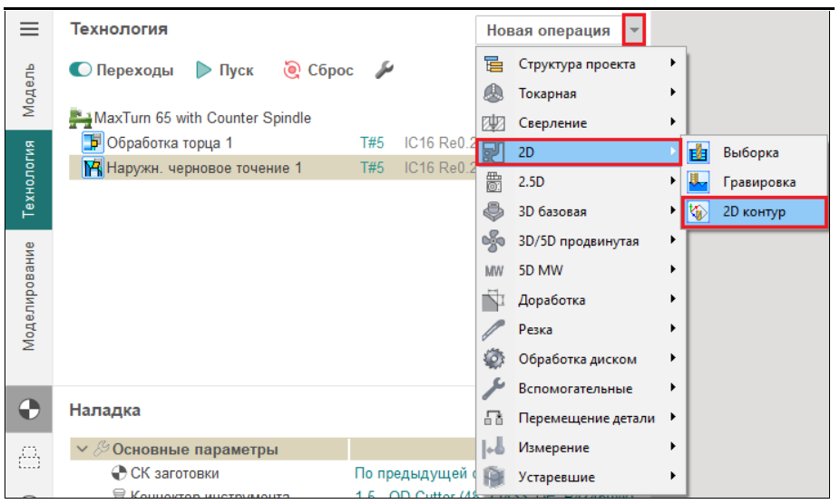Click the wrench settings icon in toolbar
The width and height of the screenshot is (840, 504).
tap(385, 70)
